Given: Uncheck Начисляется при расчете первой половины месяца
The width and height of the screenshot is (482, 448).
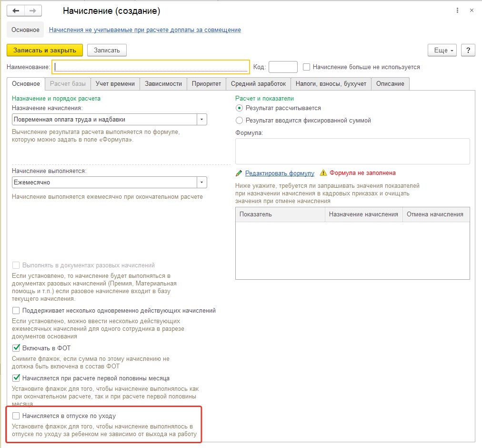Looking at the screenshot, I should (16, 378).
